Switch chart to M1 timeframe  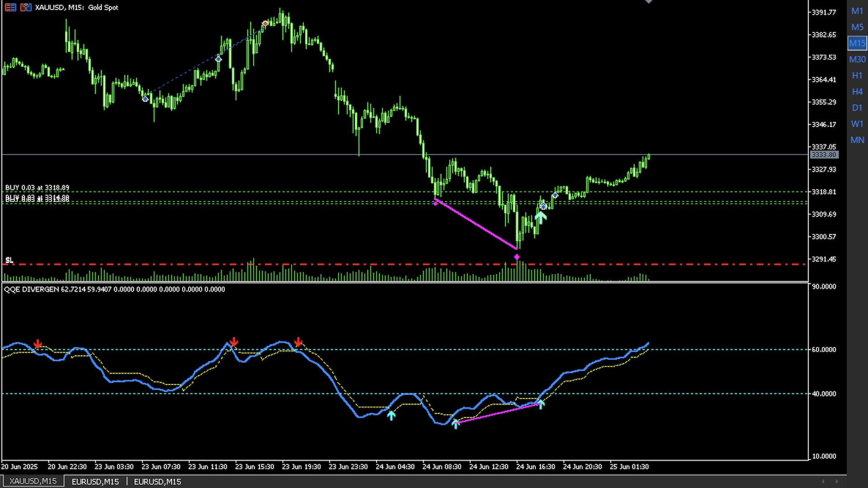click(x=857, y=11)
